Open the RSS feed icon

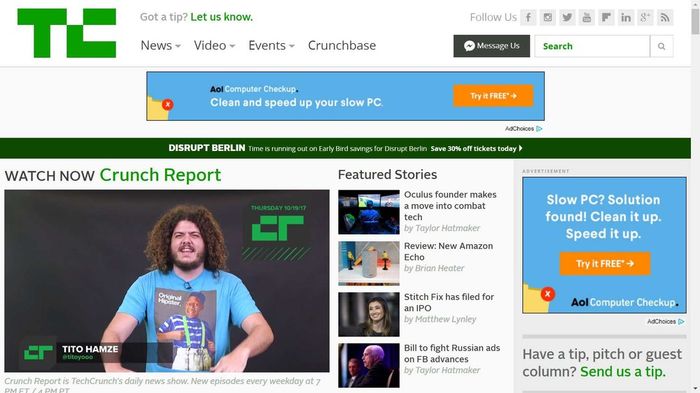click(665, 17)
